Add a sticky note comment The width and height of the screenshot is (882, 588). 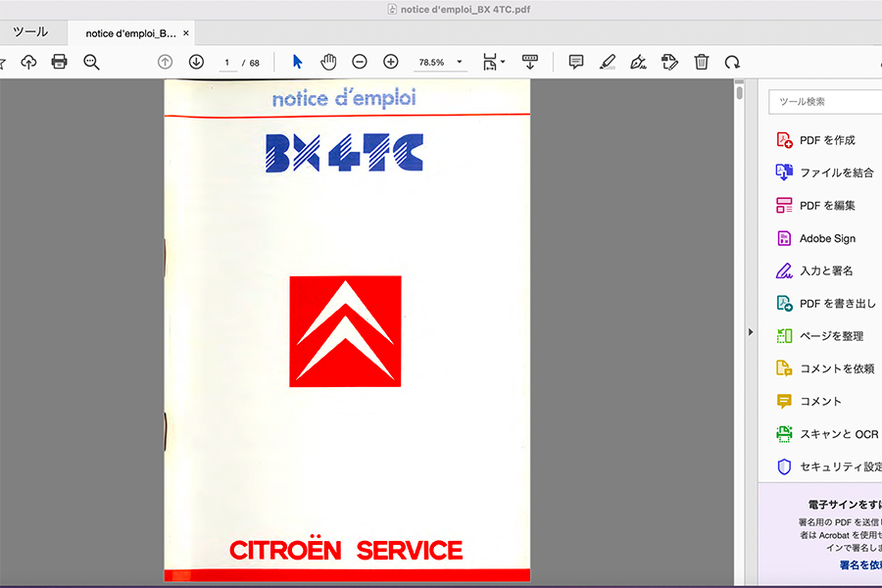(x=576, y=62)
